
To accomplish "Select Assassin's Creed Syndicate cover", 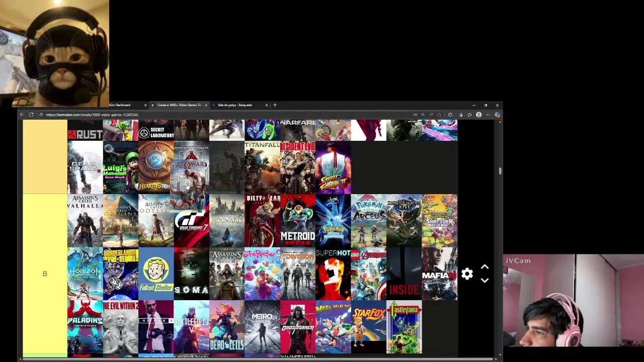I will pos(227,274).
